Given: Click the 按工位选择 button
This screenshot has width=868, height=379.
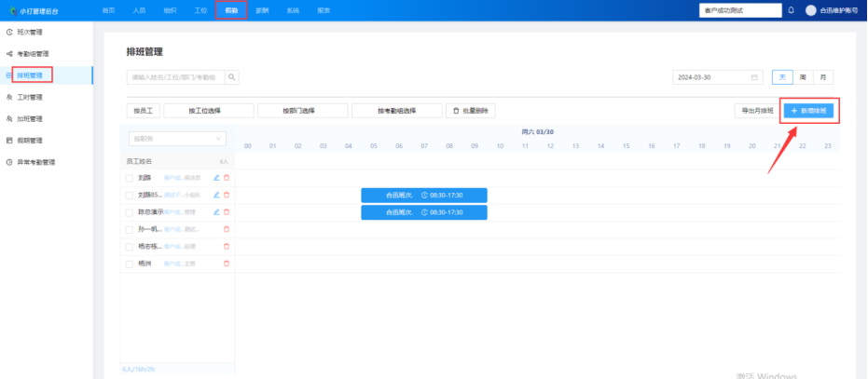Looking at the screenshot, I should 209,111.
